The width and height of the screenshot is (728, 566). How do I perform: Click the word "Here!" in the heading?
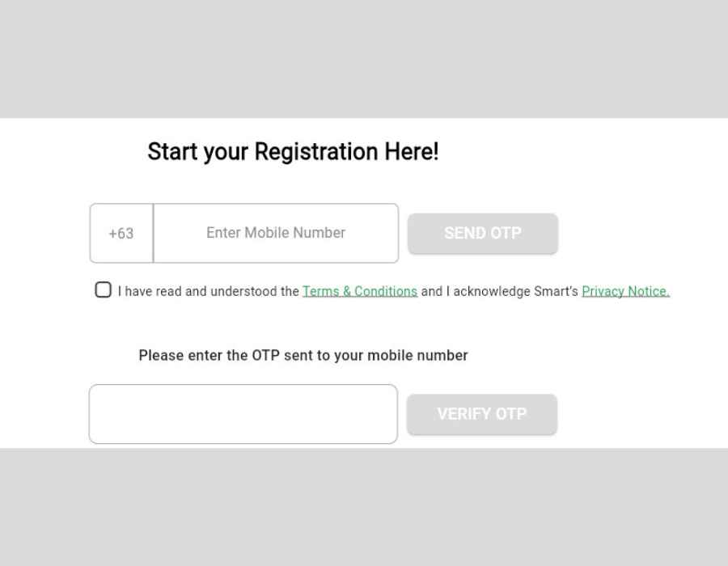[x=412, y=152]
